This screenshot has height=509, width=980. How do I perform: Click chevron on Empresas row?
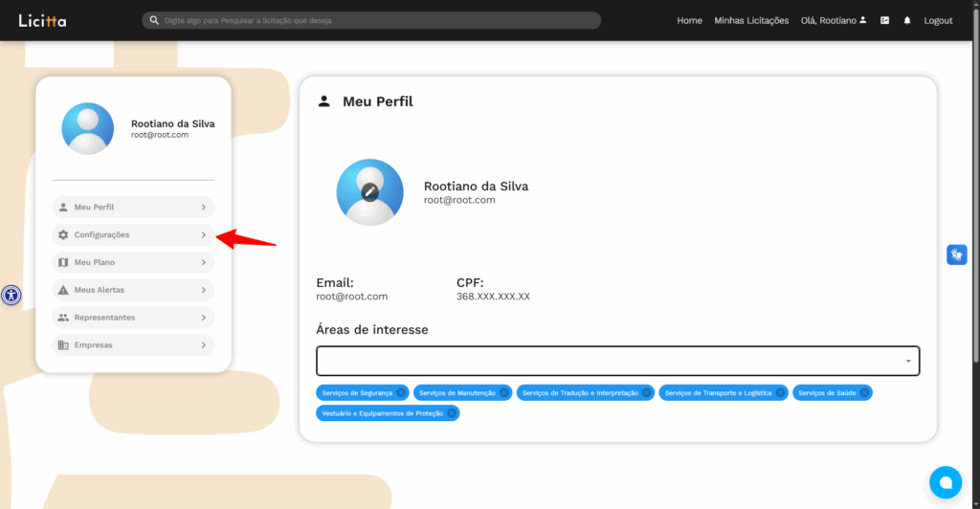click(x=204, y=344)
